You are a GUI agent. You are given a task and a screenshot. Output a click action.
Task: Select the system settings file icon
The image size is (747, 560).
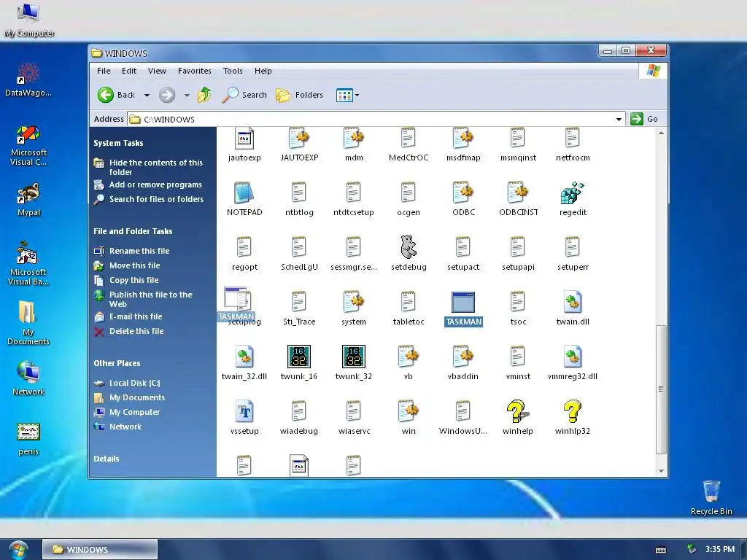354,302
